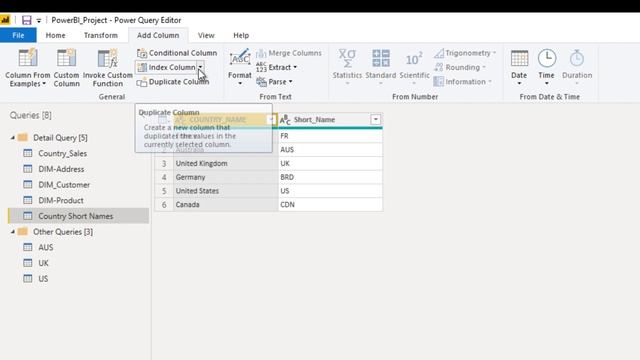
Task: Open the Help tab
Action: pos(241,36)
